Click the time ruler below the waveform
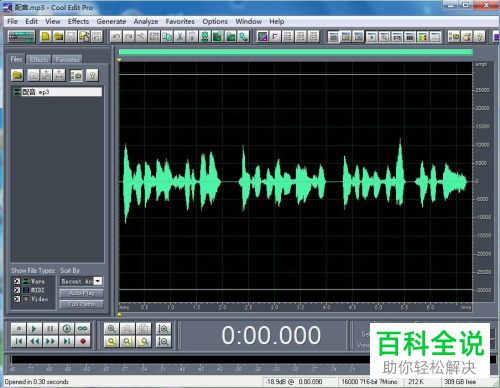This screenshot has height=388, width=500. 295,307
